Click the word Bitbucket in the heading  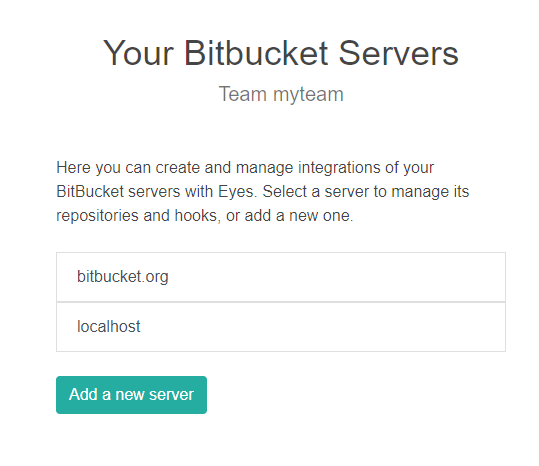[x=256, y=53]
